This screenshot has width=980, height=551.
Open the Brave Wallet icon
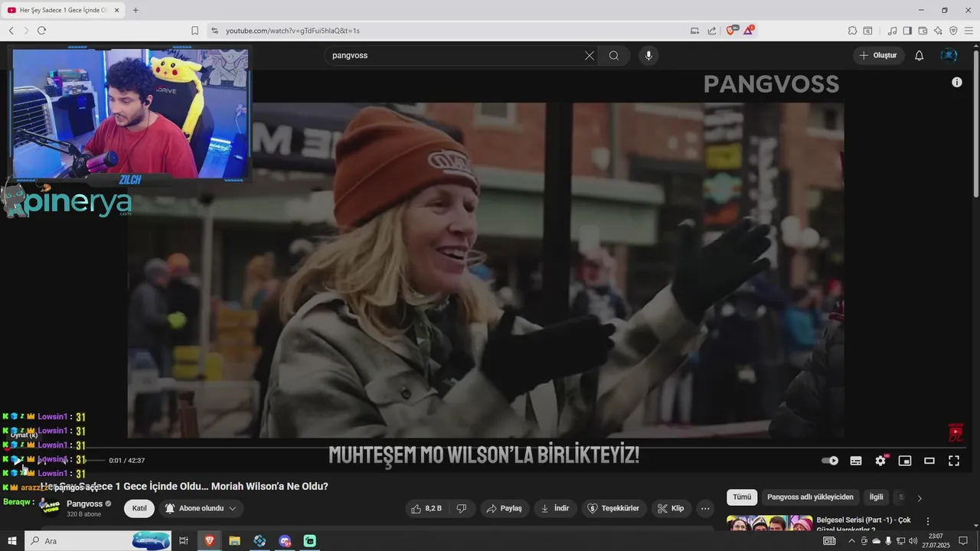click(923, 31)
